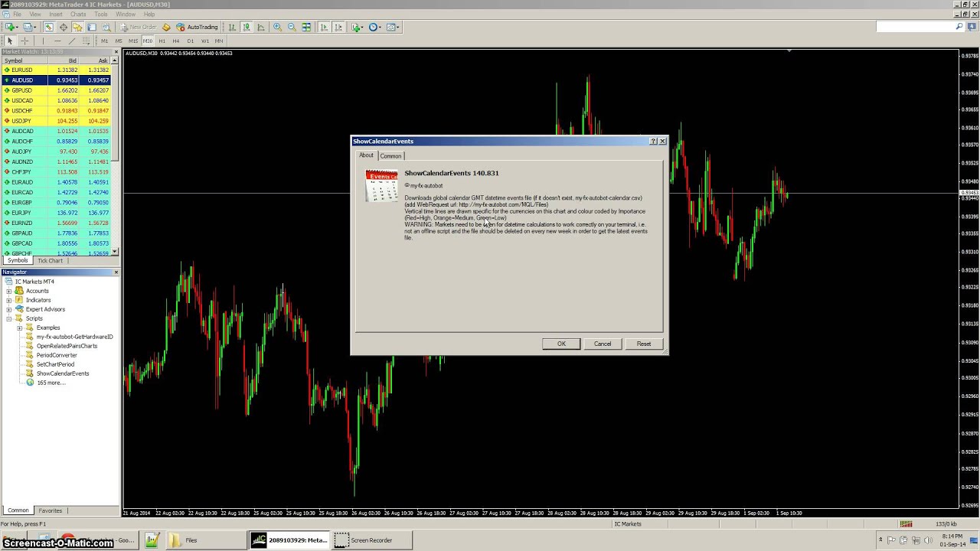Switch chart to M1 timeframe
980x551 pixels.
pyautogui.click(x=104, y=41)
